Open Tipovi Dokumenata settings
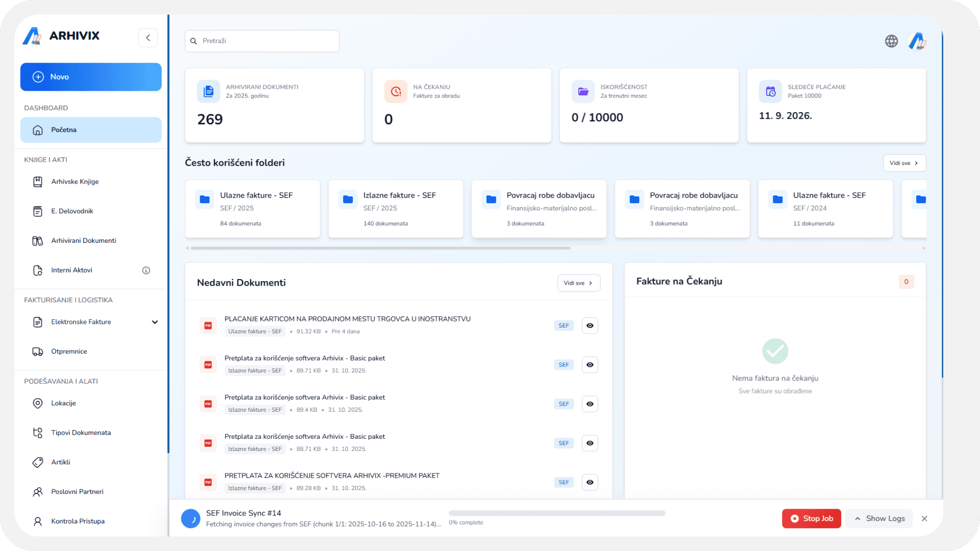Screen dimensions: 980x551 [81, 432]
